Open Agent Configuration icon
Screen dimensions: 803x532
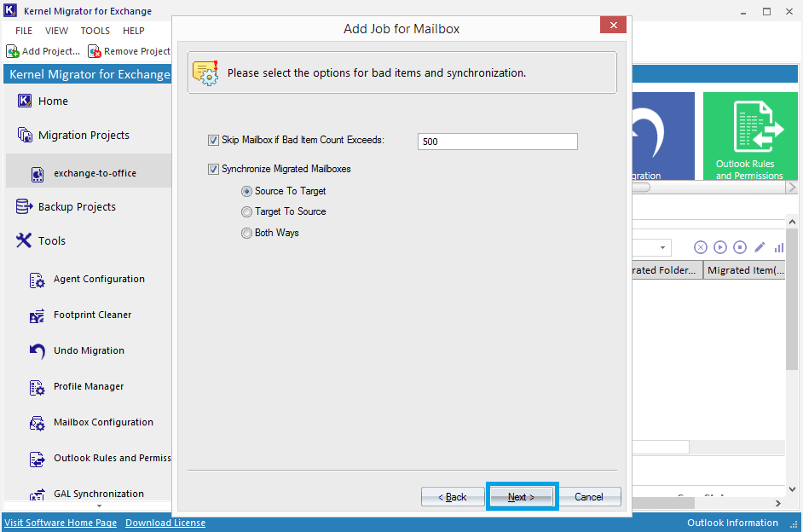(37, 280)
